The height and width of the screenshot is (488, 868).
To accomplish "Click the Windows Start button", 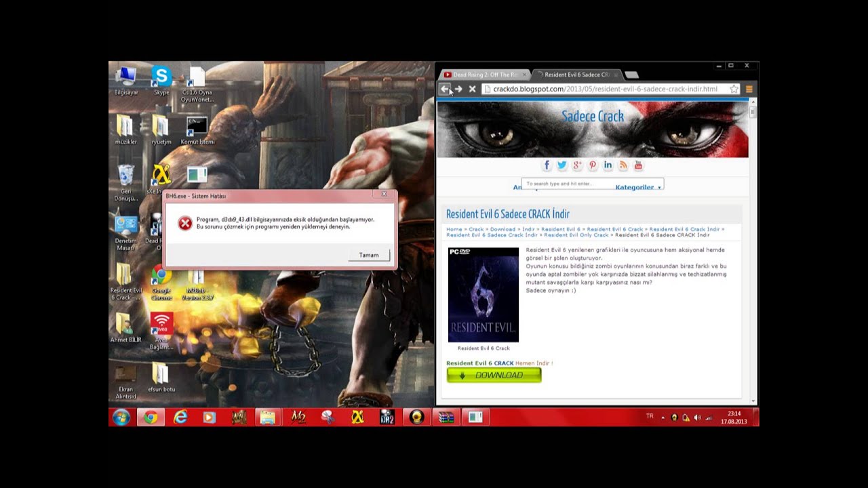I will click(x=121, y=418).
